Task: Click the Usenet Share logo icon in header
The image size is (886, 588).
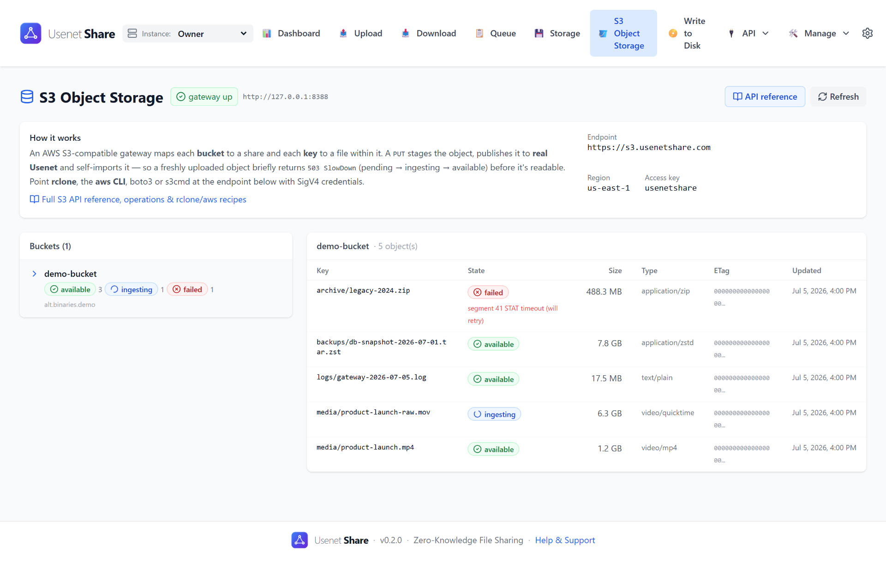Action: [30, 33]
